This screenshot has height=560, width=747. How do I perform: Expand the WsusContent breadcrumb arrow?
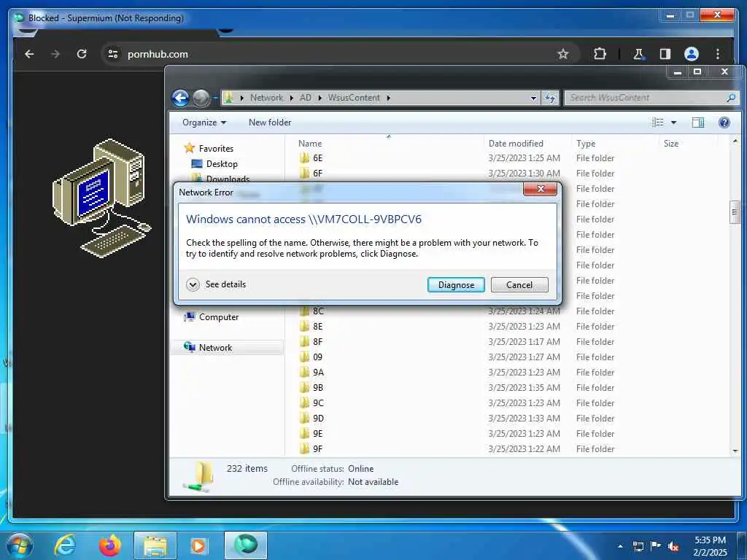pos(388,98)
